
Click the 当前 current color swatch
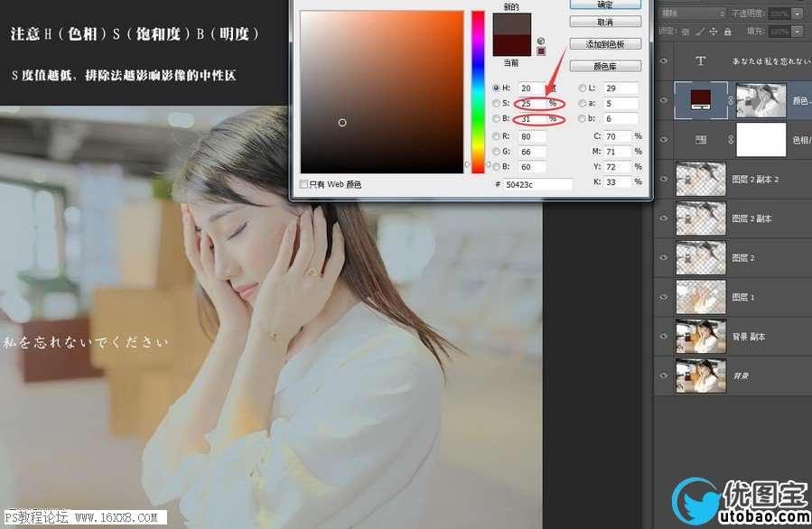coord(511,45)
